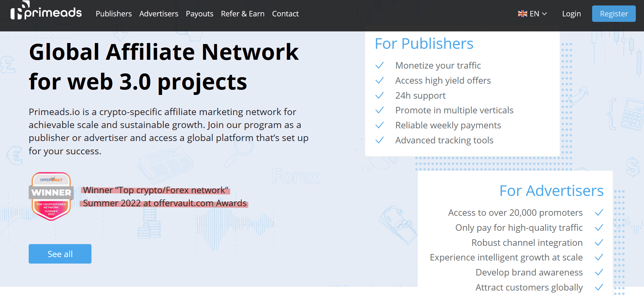Click the checkmark beside Experience intelligent growth at scale
The image size is (644, 296).
pyautogui.click(x=599, y=257)
